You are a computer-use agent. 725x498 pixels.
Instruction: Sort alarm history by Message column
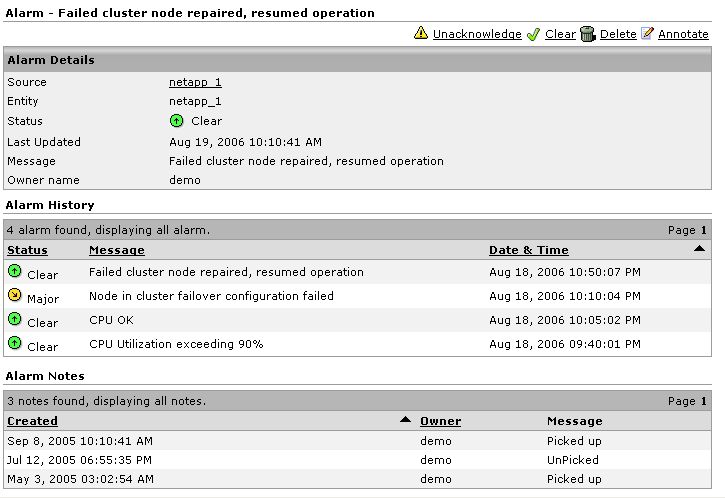[116, 250]
